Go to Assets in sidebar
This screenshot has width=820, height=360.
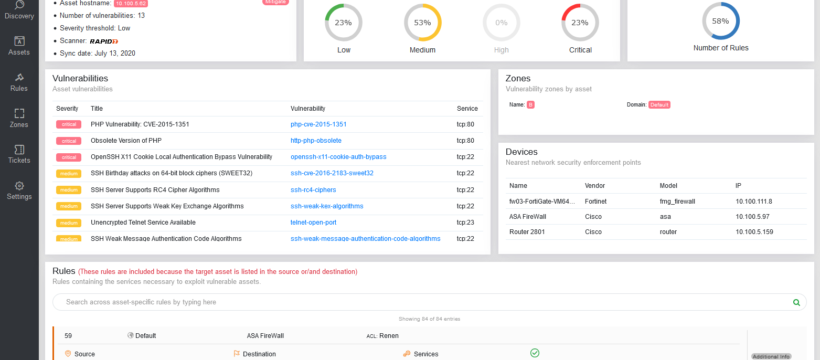pos(19,41)
